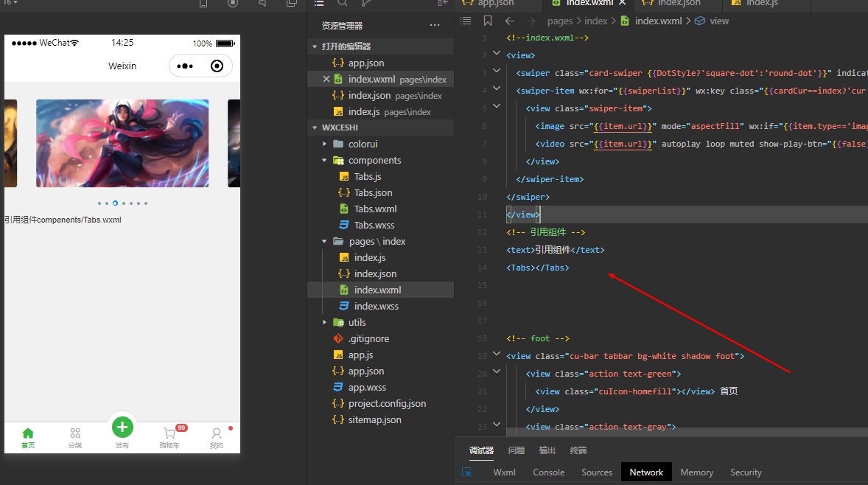The image size is (868, 485).
Task: Switch to the 输出 output tab
Action: click(x=547, y=450)
